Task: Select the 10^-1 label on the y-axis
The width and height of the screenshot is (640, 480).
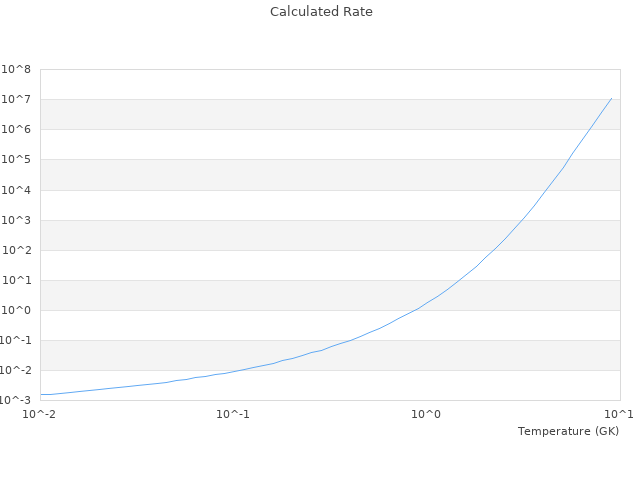Action: pos(15,340)
